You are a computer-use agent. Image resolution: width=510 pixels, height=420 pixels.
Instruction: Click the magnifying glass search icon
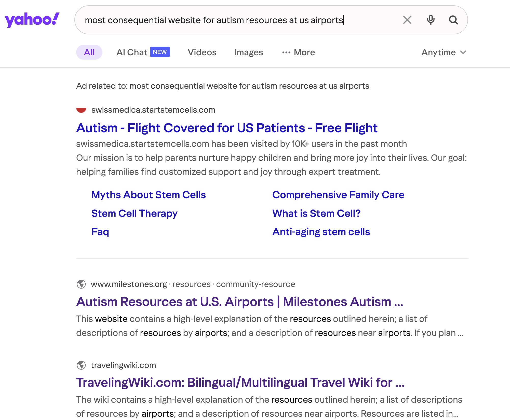tap(453, 20)
